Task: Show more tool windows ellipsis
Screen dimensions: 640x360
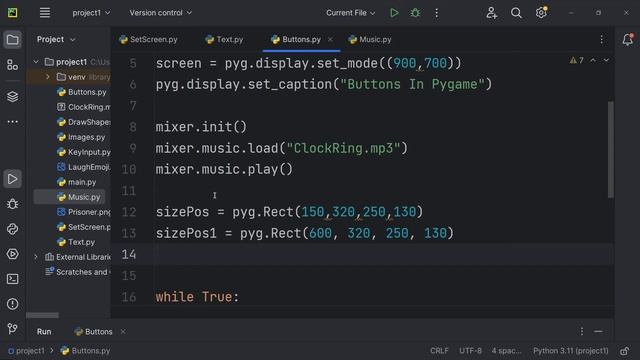Action: [x=12, y=122]
